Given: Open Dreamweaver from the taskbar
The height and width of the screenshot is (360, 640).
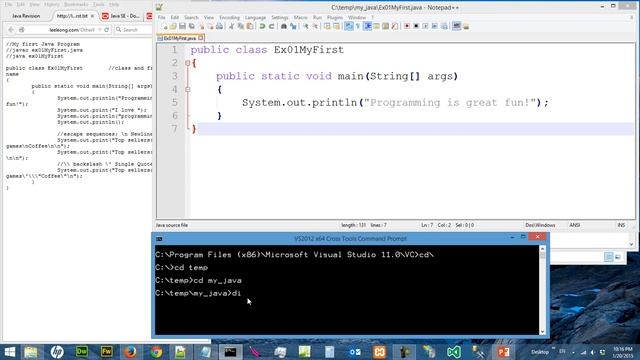Looking at the screenshot, I should (x=82, y=352).
